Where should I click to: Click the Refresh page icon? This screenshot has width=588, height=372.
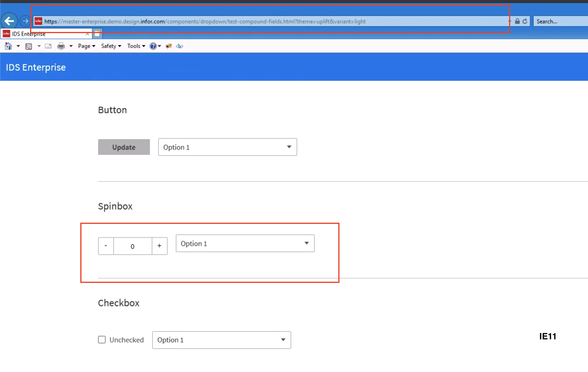click(x=525, y=21)
